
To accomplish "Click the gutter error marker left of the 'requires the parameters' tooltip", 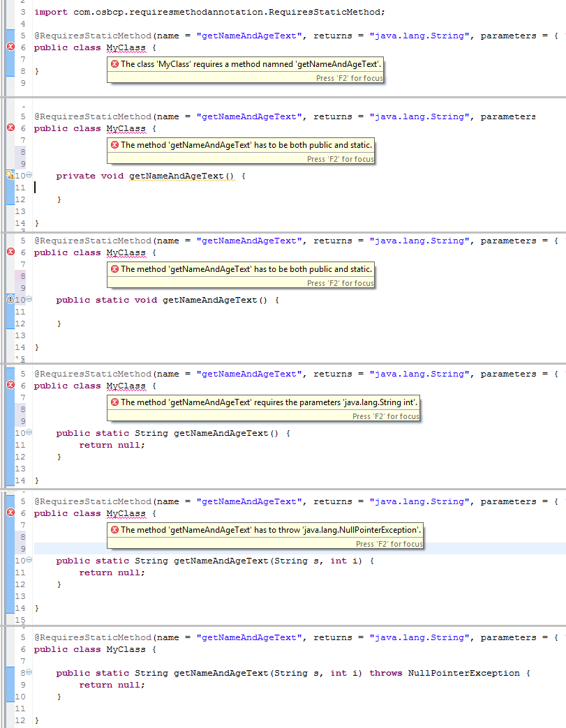I will coord(10,386).
